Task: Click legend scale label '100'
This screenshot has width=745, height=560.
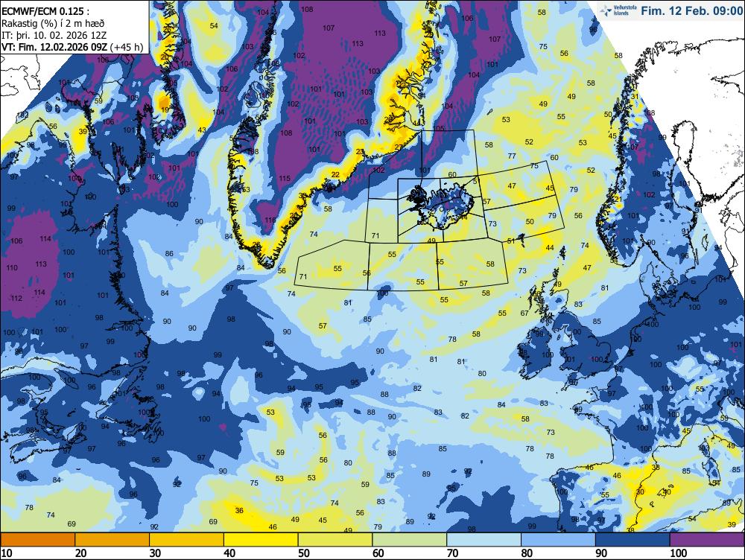Action: pyautogui.click(x=679, y=553)
